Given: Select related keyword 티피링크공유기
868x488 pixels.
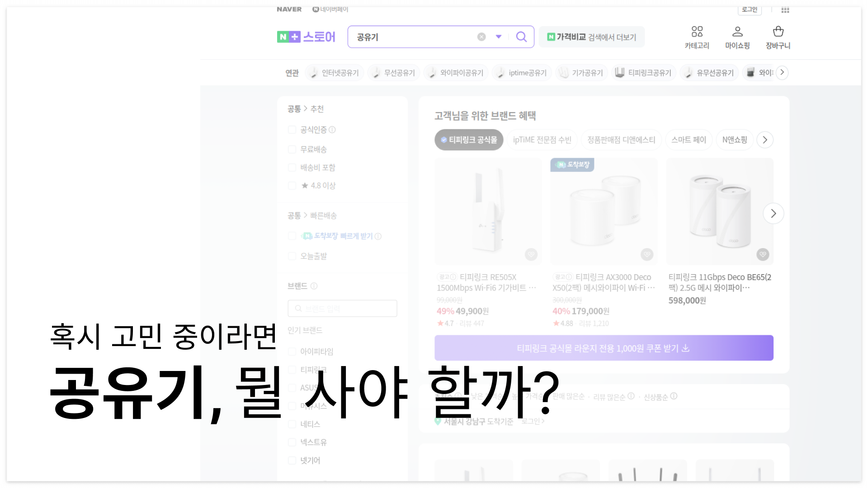Looking at the screenshot, I should (x=644, y=73).
